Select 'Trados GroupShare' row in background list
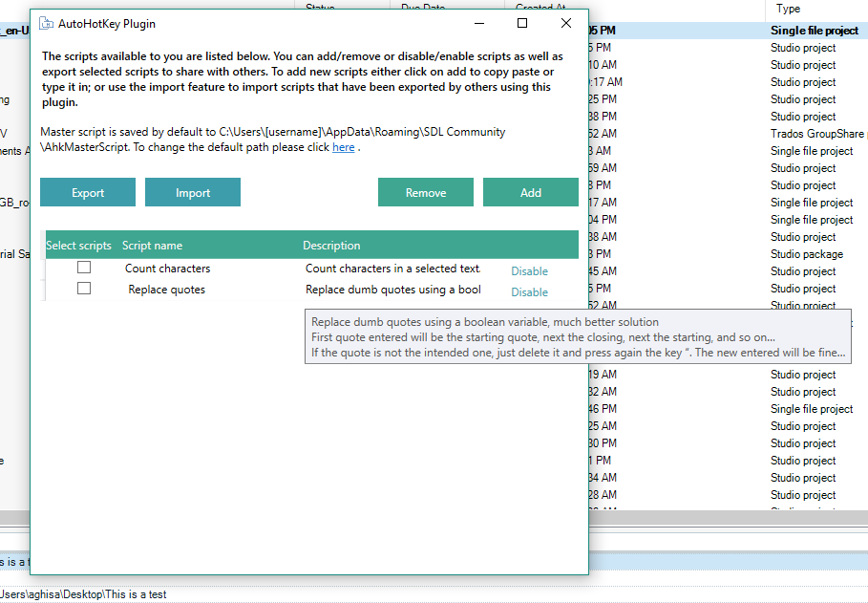 (x=817, y=134)
